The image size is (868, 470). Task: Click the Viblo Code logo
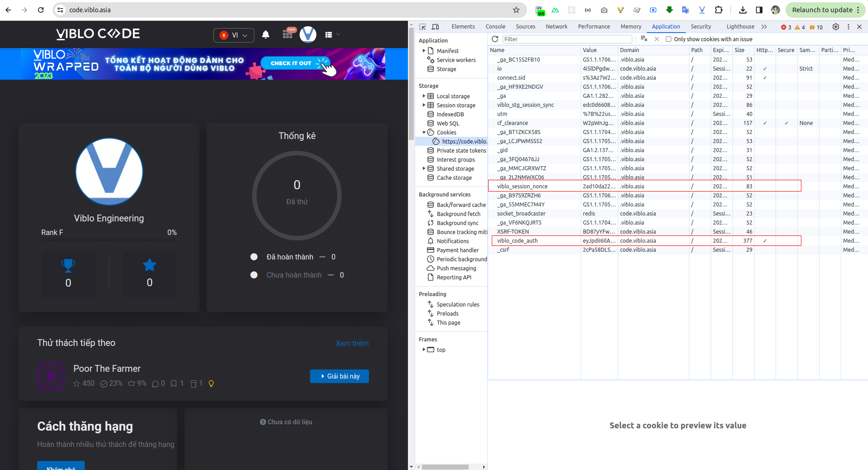pyautogui.click(x=97, y=34)
